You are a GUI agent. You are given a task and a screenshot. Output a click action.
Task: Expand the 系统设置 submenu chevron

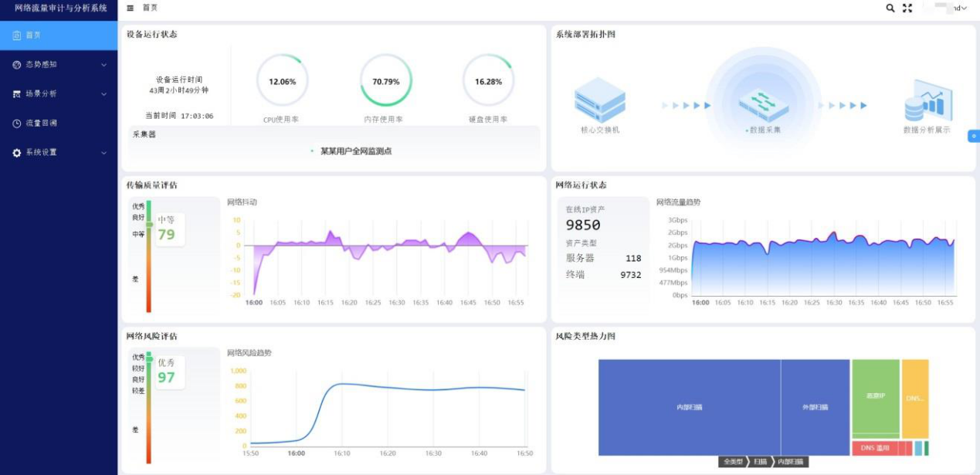(x=104, y=153)
